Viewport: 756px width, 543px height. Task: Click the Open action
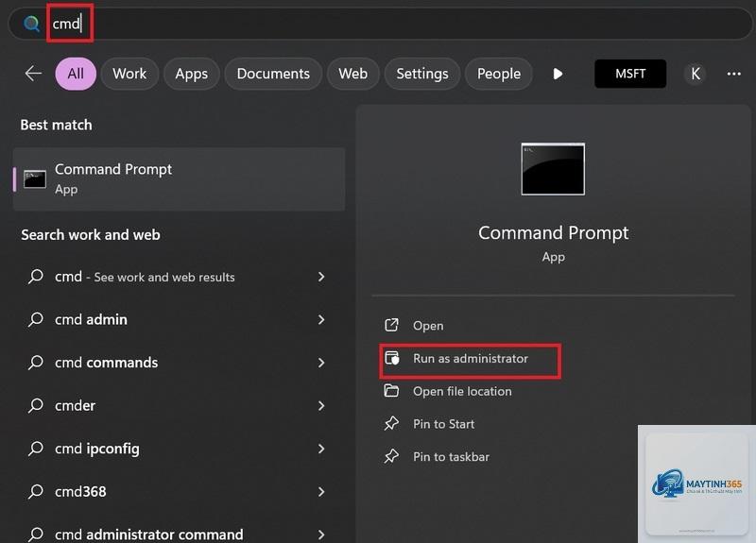[x=428, y=326]
